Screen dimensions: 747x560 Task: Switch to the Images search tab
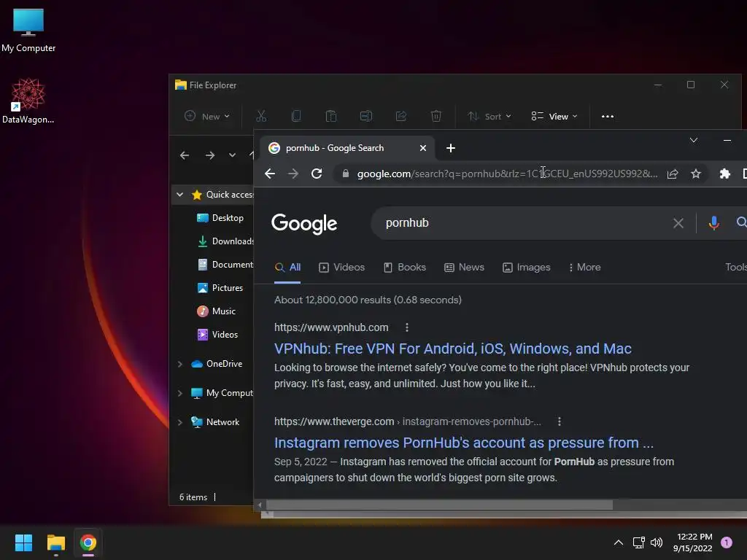526,267
